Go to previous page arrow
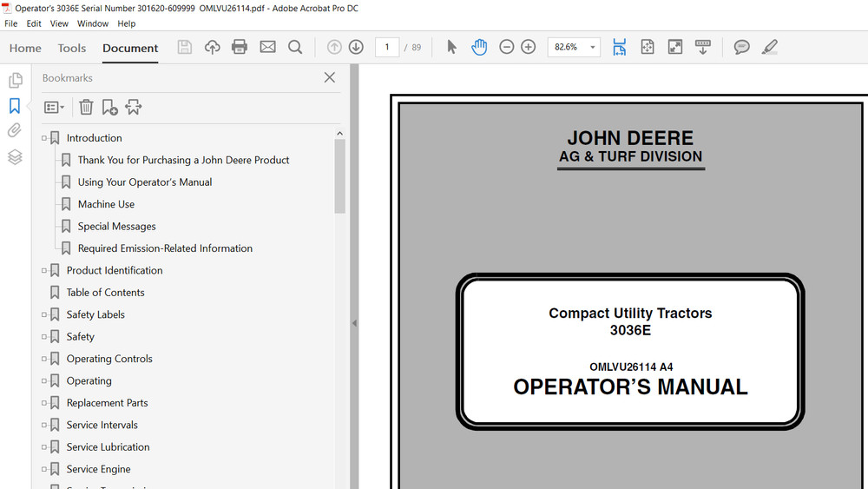868x489 pixels. [x=334, y=47]
